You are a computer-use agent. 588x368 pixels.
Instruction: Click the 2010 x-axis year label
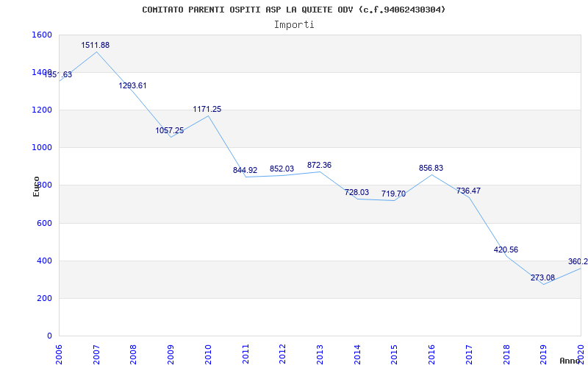208,354
